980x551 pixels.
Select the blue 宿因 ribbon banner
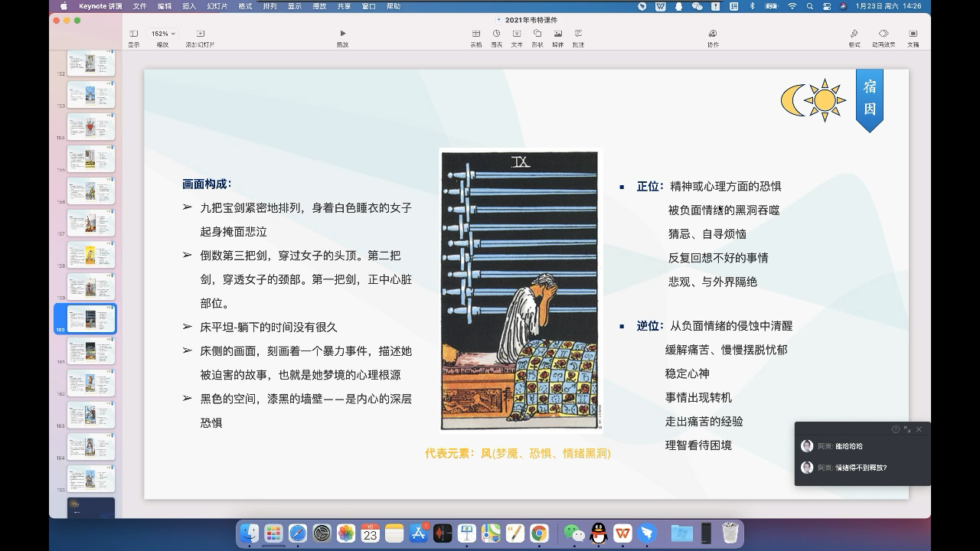pos(870,100)
